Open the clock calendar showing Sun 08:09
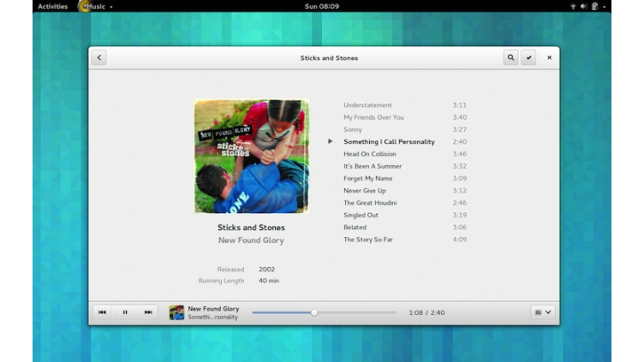Image resolution: width=644 pixels, height=362 pixels. (322, 6)
